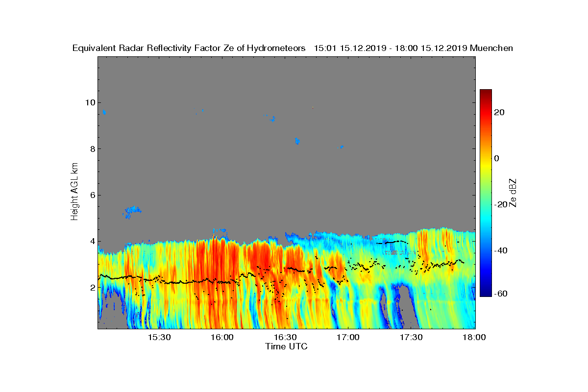Viewport: 588px width, 392px height.
Task: Click the height tick label 10
Action: (90, 102)
